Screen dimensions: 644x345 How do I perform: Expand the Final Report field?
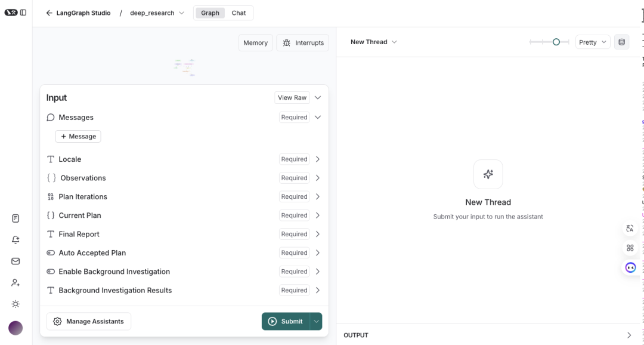tap(317, 234)
